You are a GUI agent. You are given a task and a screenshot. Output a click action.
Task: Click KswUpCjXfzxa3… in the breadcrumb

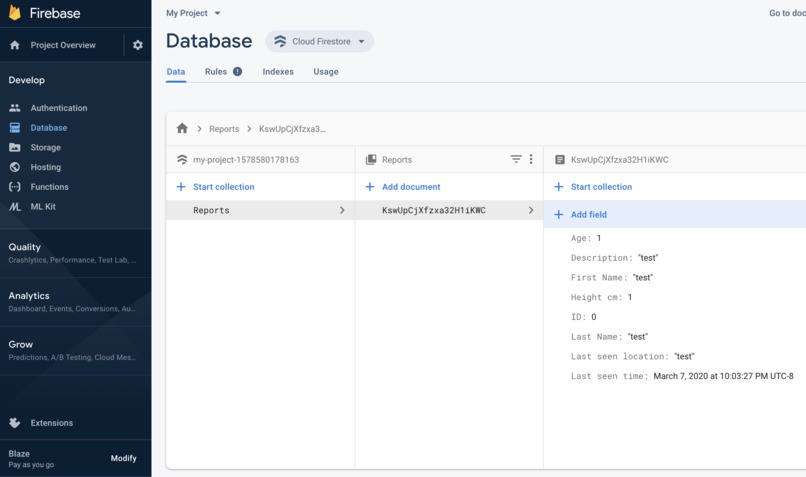click(x=292, y=129)
